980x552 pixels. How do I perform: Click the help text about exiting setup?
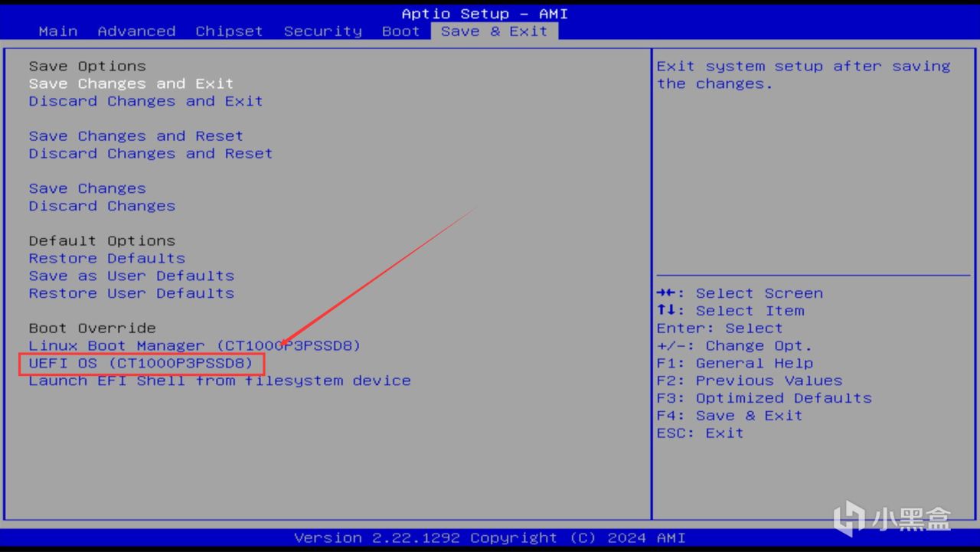click(803, 75)
